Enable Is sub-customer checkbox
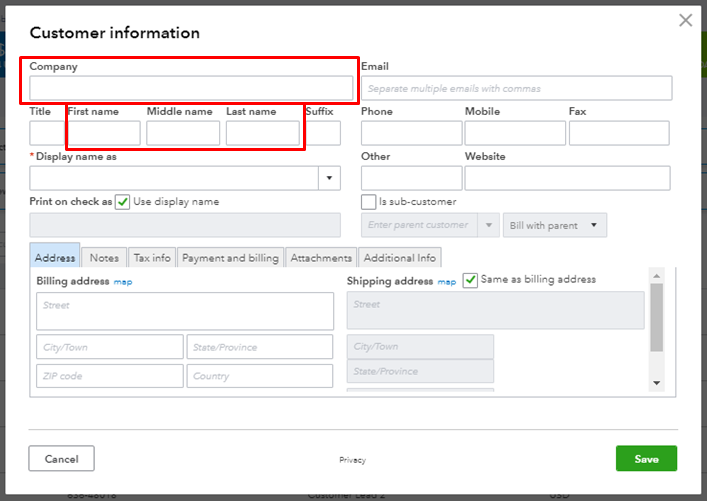Screen dimensions: 707x502 pos(369,202)
